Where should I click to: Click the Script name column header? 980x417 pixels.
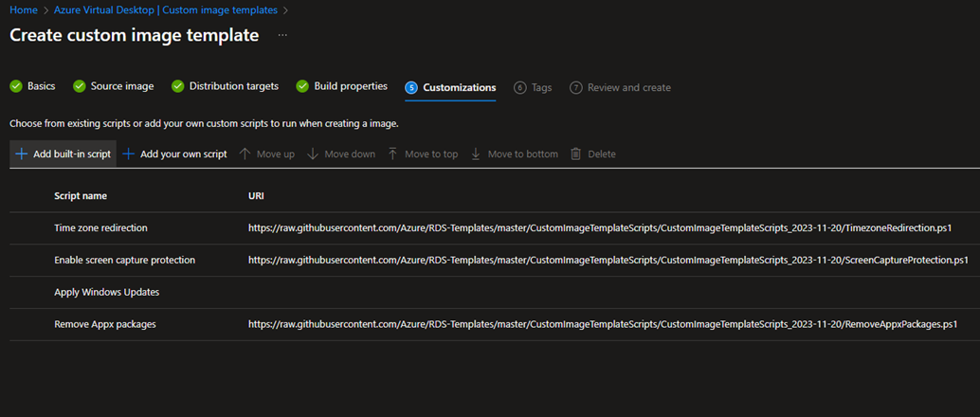click(81, 195)
